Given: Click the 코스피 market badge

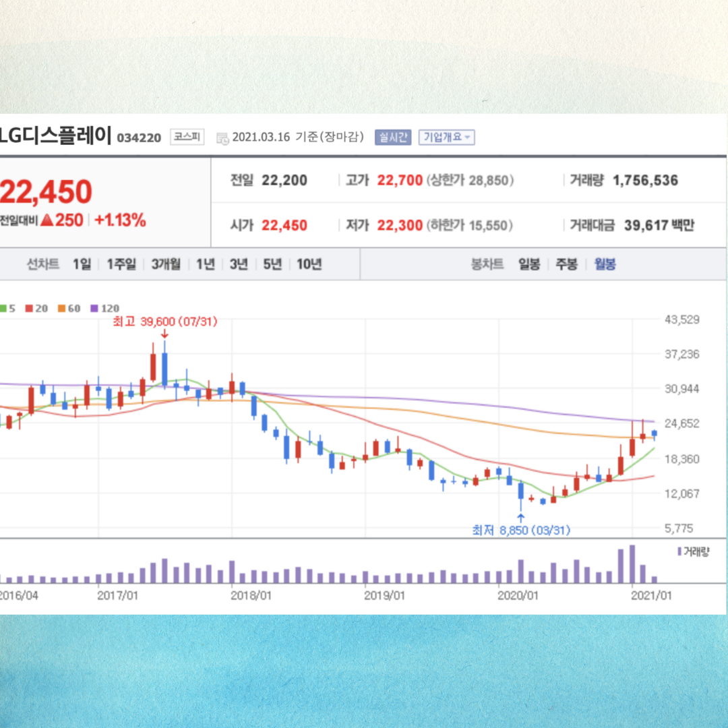Looking at the screenshot, I should 187,137.
